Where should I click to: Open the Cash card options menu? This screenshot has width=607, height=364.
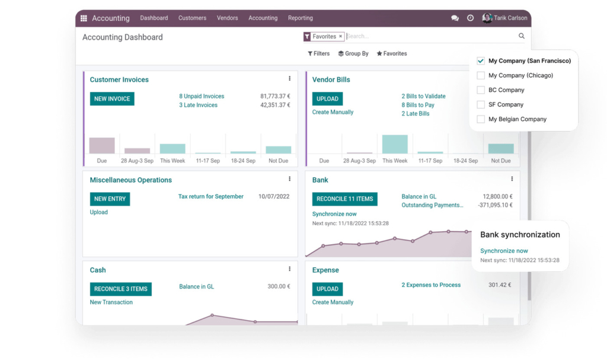pyautogui.click(x=289, y=269)
